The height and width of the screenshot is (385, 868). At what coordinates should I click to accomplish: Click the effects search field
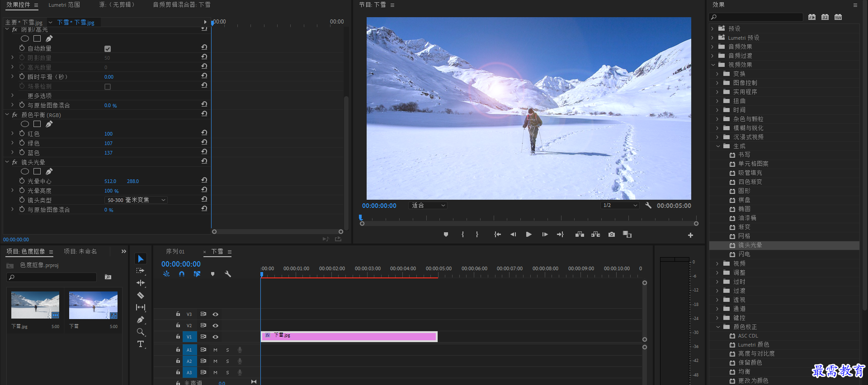coord(755,17)
